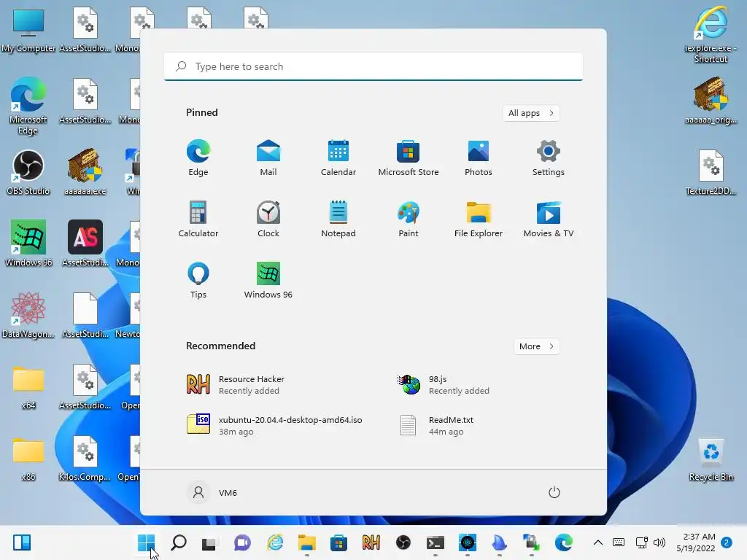
Task: Open the taskbar clock showing 2:37 AM
Action: tap(696, 542)
